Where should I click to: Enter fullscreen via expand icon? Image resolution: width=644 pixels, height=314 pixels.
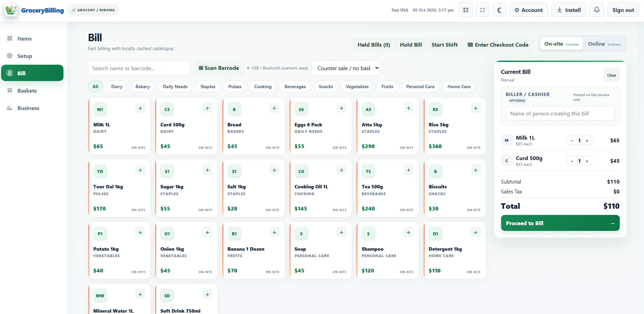point(482,10)
